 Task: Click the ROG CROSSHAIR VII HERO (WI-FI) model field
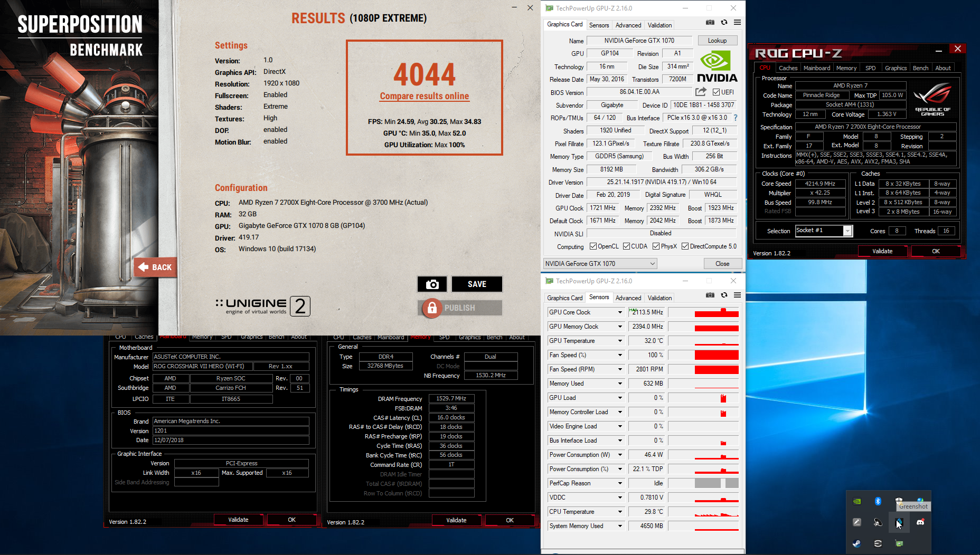click(202, 366)
